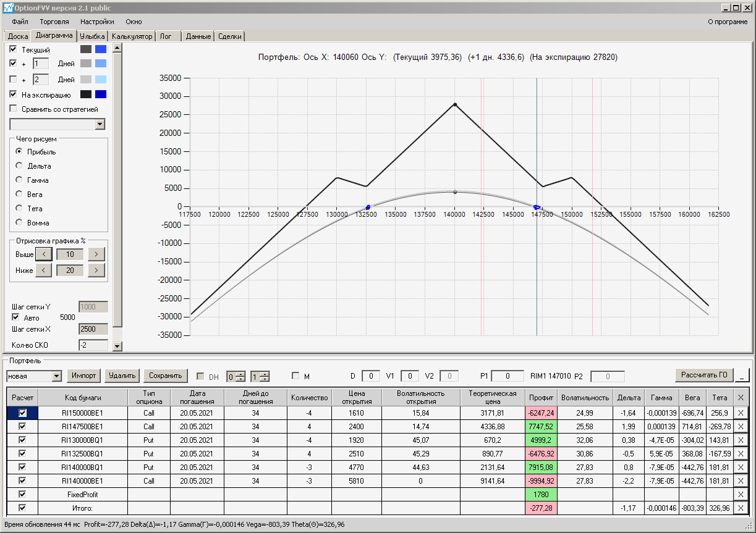Viewport: 756px width, 533px height.
Task: Delete row RI140000BE1 with its X button
Action: tap(741, 481)
